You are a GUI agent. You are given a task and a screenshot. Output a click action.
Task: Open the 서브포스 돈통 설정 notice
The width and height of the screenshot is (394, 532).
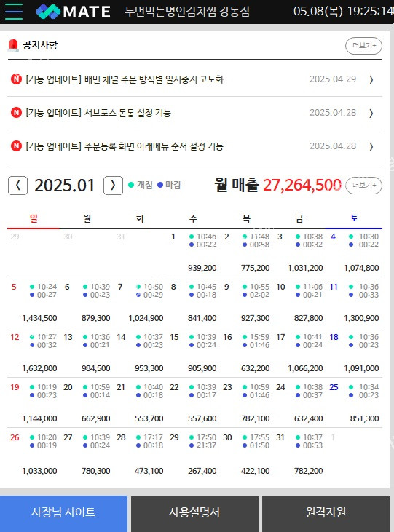click(98, 113)
